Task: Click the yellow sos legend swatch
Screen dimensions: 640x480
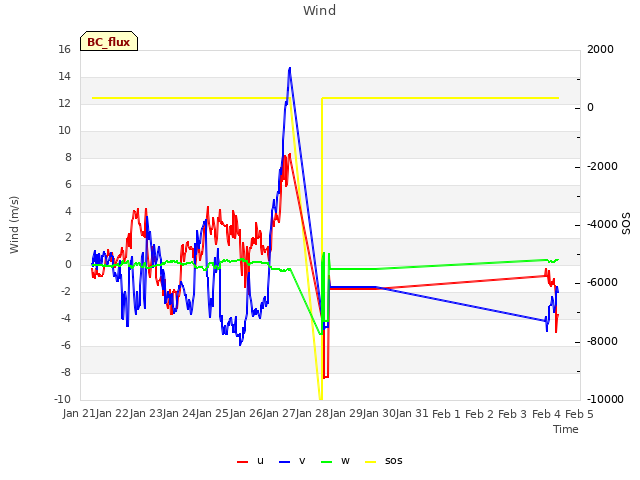Action: (x=370, y=462)
